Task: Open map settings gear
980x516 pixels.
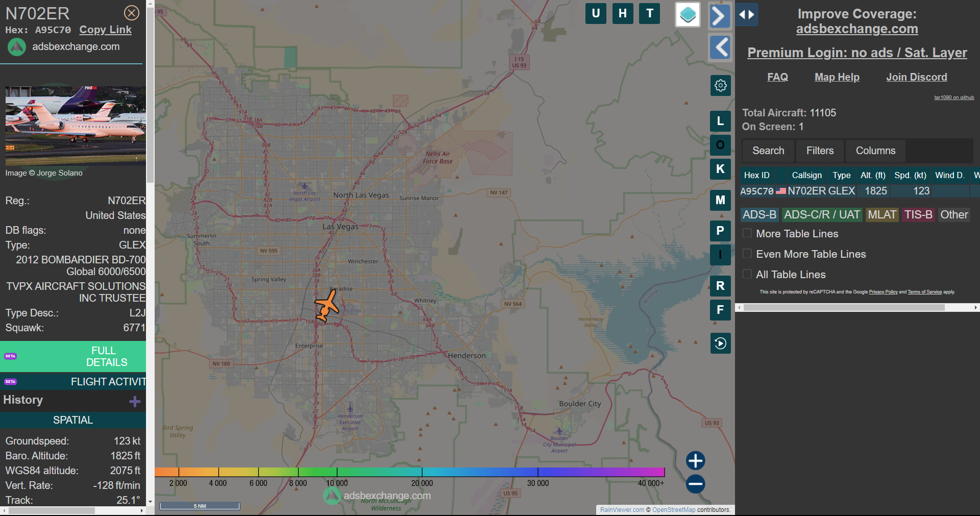Action: (721, 85)
